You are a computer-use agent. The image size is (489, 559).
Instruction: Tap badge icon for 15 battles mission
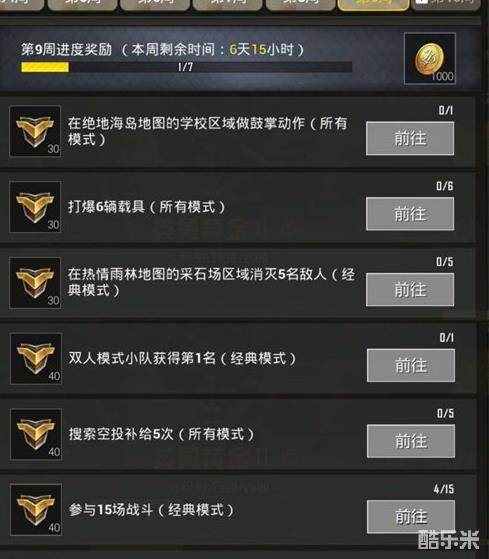pyautogui.click(x=36, y=510)
